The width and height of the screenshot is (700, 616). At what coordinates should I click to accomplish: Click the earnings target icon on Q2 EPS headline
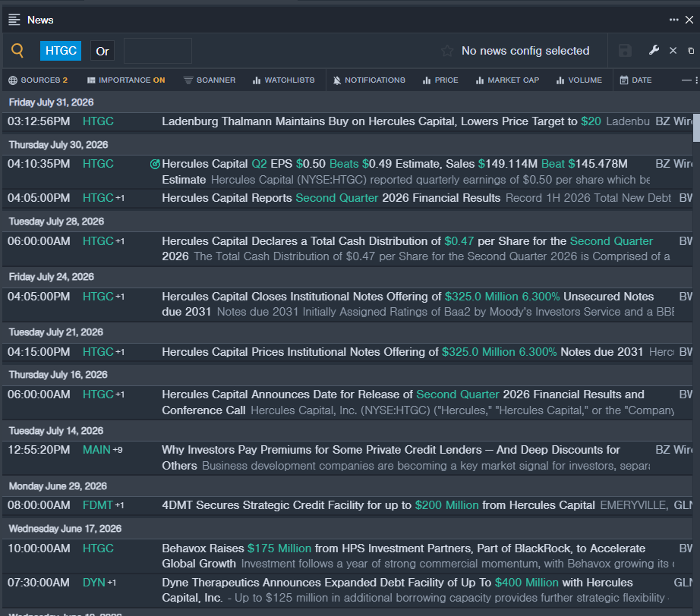coord(155,164)
